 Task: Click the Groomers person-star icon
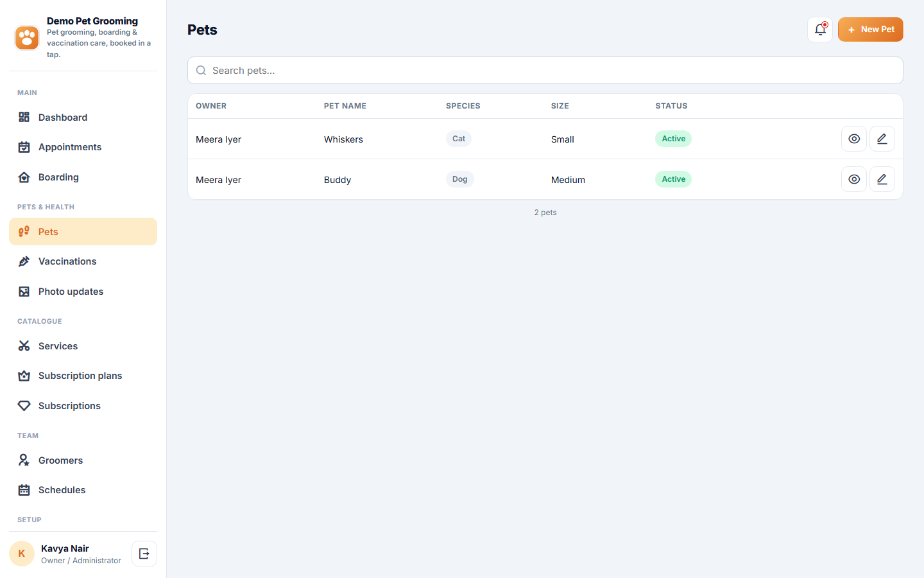coord(24,460)
